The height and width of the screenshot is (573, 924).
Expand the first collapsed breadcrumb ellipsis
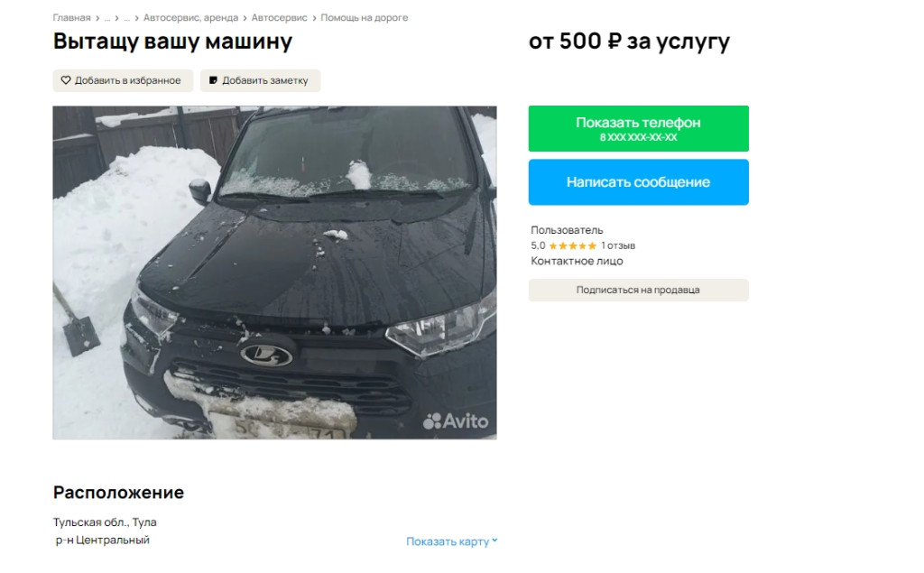tap(107, 18)
